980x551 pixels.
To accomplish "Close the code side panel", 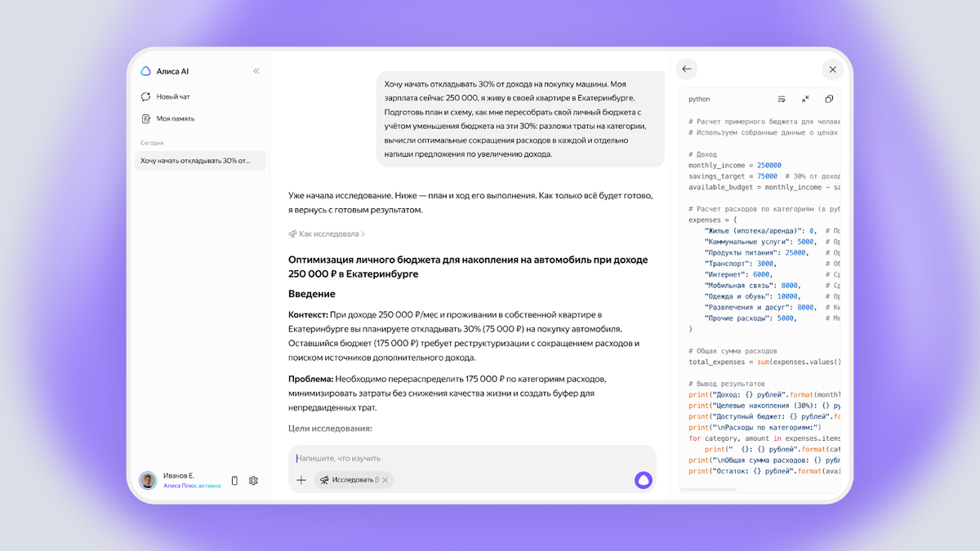I will [x=832, y=69].
